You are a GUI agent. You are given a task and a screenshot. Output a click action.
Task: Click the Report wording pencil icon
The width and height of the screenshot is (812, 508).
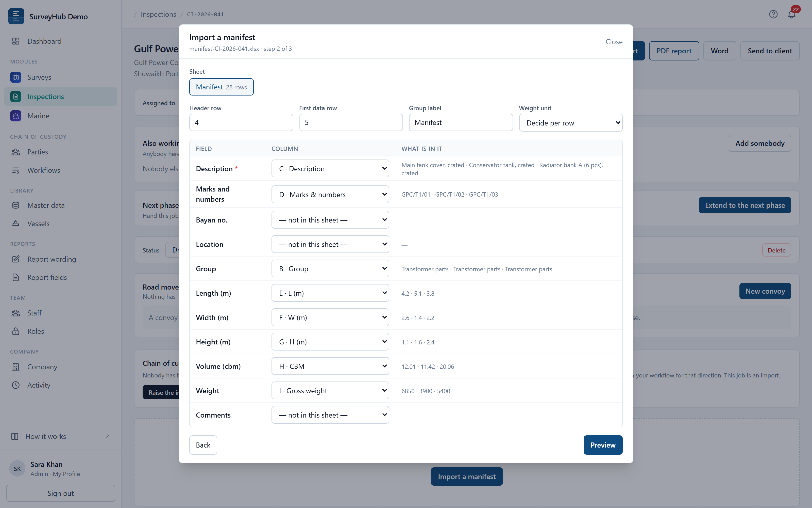[x=16, y=259]
